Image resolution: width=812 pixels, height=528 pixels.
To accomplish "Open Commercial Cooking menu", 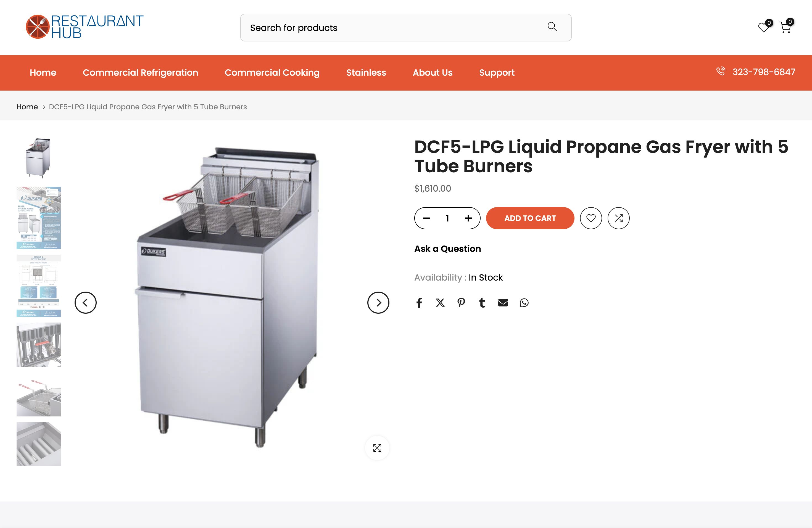I will tap(272, 73).
